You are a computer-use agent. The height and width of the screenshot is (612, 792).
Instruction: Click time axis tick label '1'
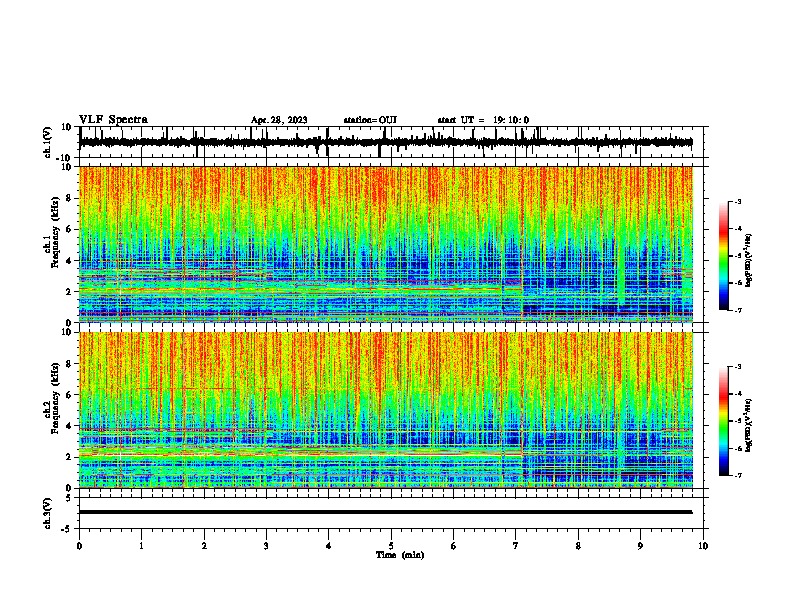pyautogui.click(x=141, y=546)
